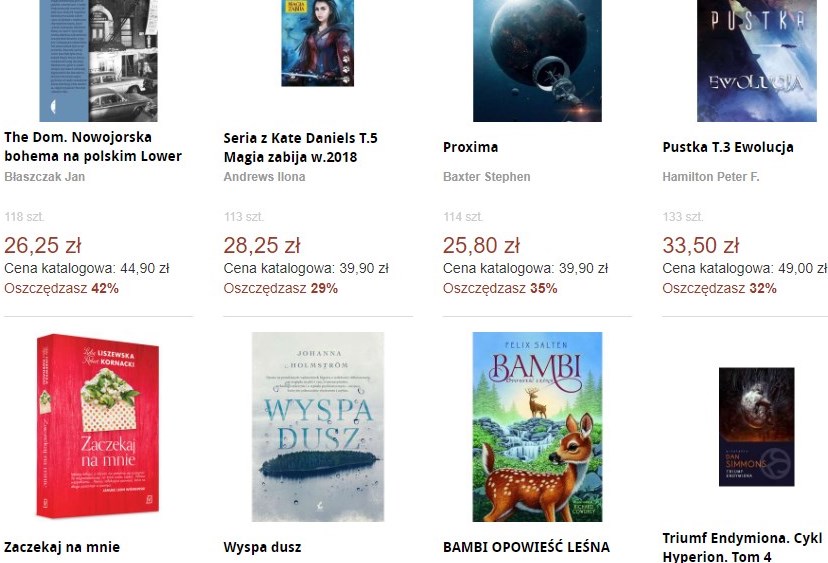
Task: Open Wyspa dusz book cover
Action: (x=318, y=427)
